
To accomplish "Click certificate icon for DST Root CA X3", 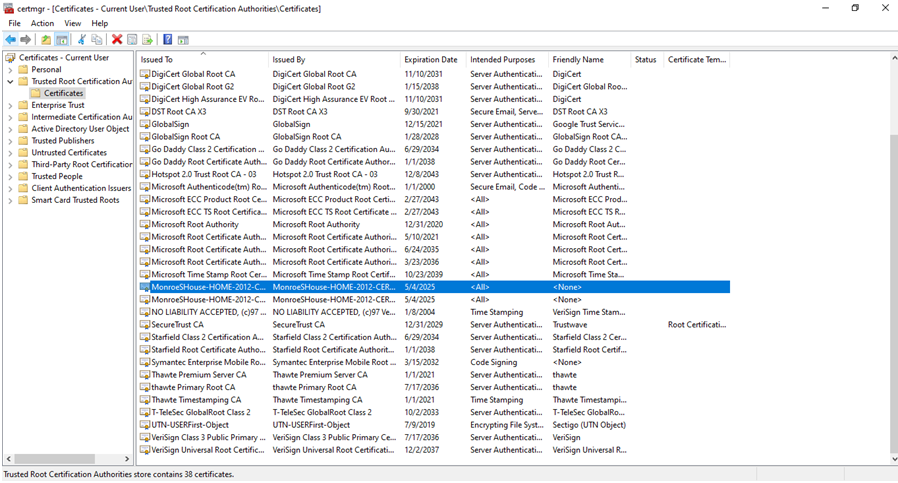I will 145,112.
